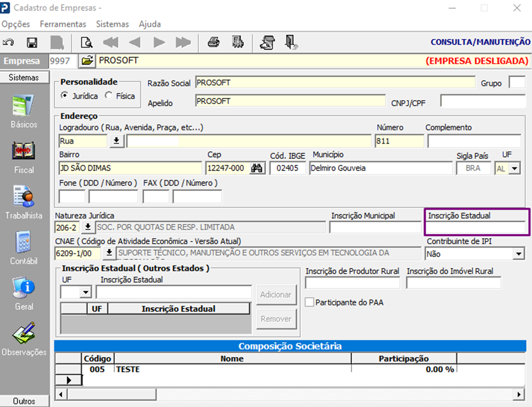The width and height of the screenshot is (532, 407).
Task: Click the binoculars icon beside Cep
Action: (x=258, y=169)
